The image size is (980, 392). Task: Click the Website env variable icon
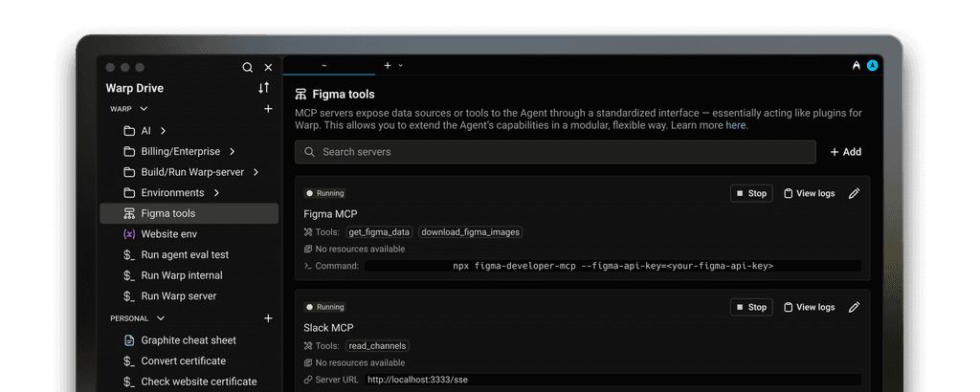click(x=129, y=234)
